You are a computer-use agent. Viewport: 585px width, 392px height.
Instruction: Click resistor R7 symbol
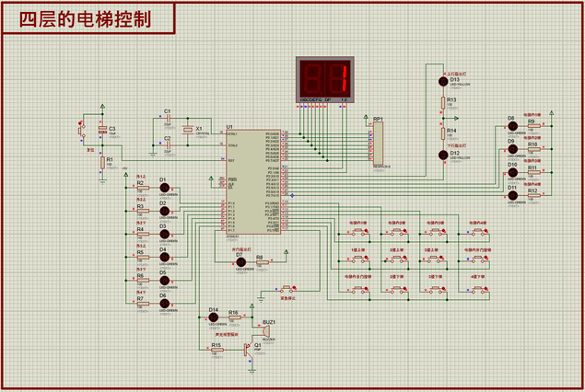pyautogui.click(x=143, y=304)
